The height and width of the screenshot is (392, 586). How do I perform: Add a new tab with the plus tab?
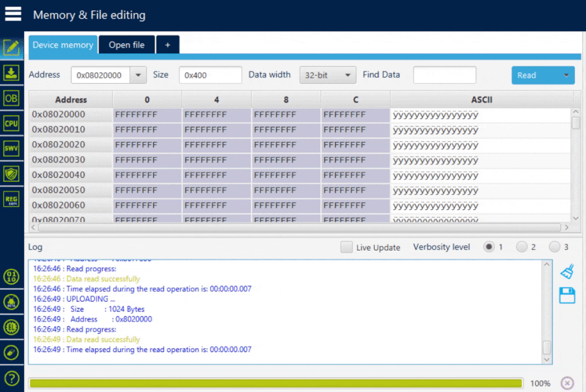pyautogui.click(x=167, y=45)
